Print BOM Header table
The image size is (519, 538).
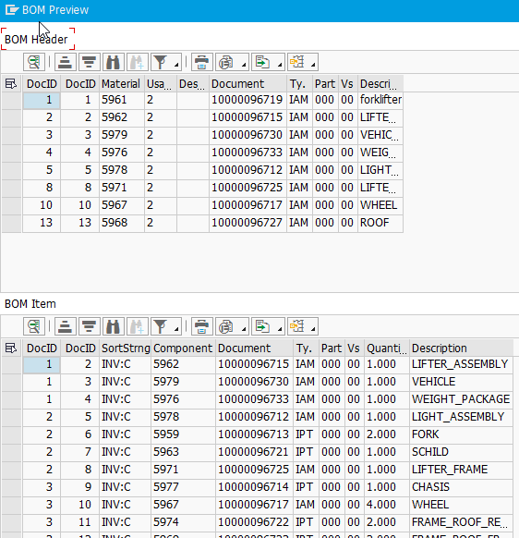(x=202, y=62)
